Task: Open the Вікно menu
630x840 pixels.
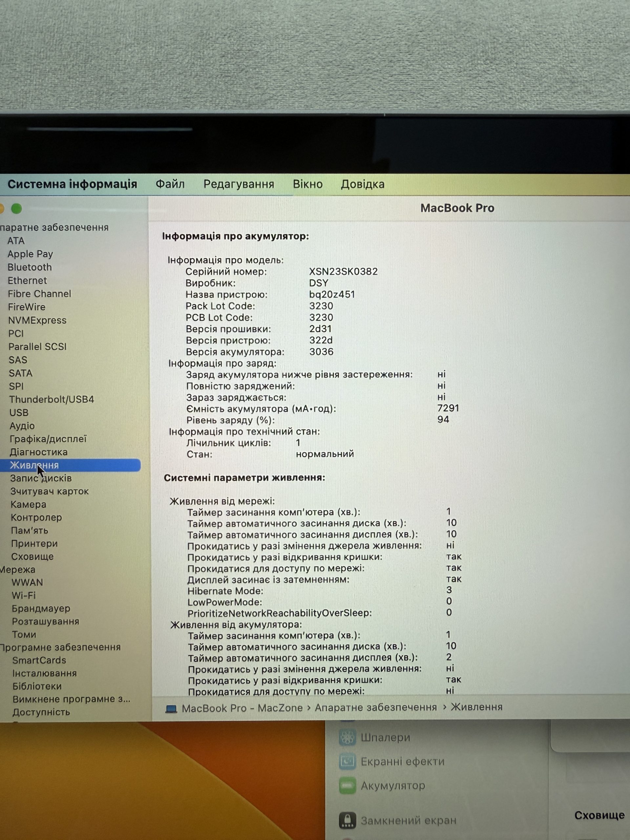Action: coord(307,184)
